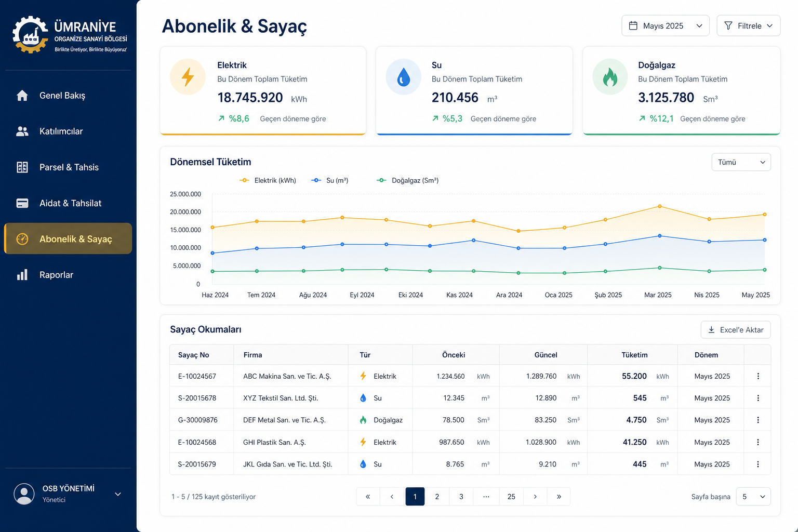This screenshot has width=798, height=532.
Task: Open Genel Bakış home icon
Action: 22,96
